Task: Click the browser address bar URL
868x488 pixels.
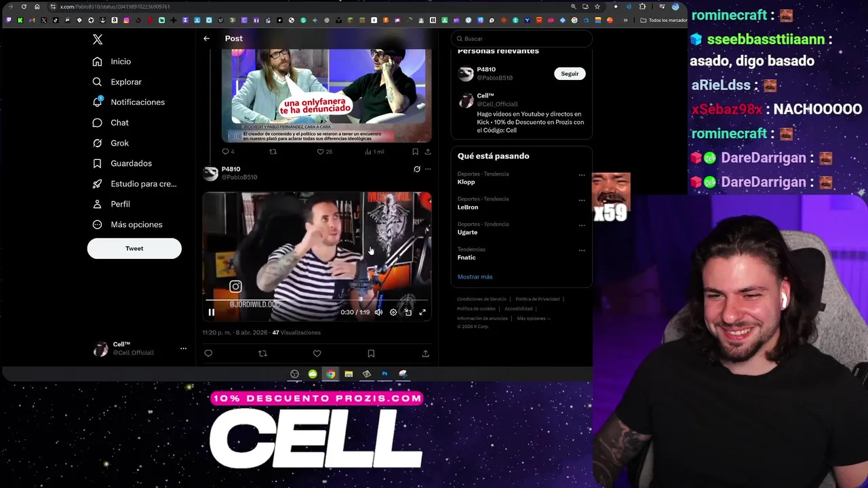Action: [x=115, y=7]
